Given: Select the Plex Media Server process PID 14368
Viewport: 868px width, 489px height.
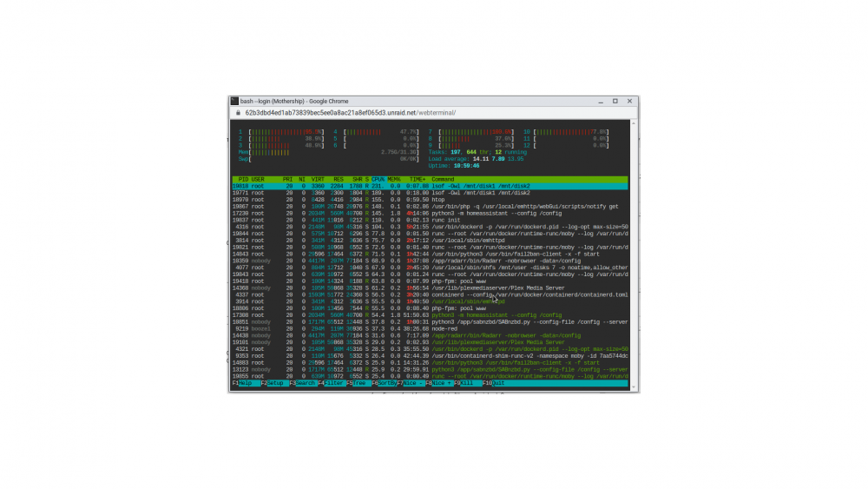Looking at the screenshot, I should click(431, 288).
